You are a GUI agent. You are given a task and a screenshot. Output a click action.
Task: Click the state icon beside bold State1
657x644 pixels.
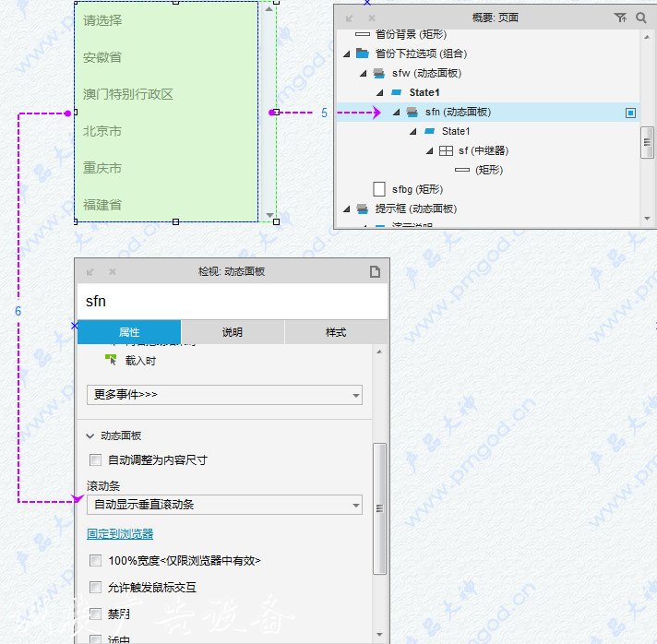[x=397, y=92]
